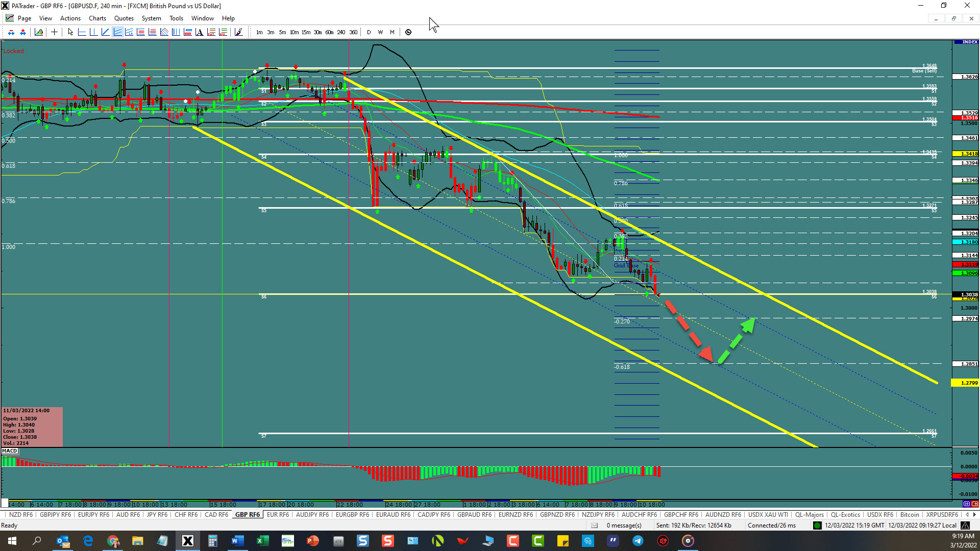The height and width of the screenshot is (551, 980).
Task: Open the chart indicators icon
Action: coord(39,32)
